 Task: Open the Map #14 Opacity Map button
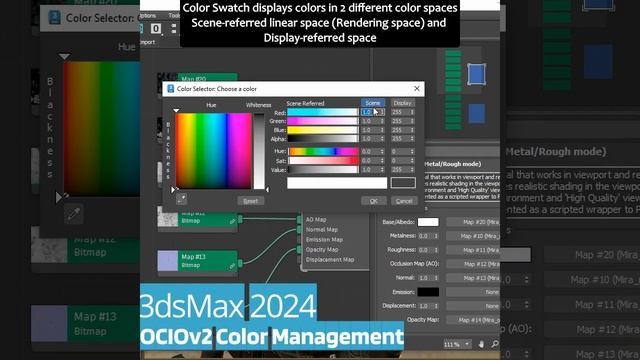pyautogui.click(x=473, y=320)
